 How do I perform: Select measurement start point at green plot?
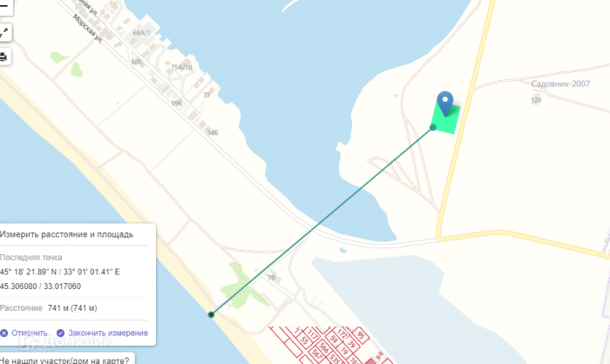click(x=433, y=127)
